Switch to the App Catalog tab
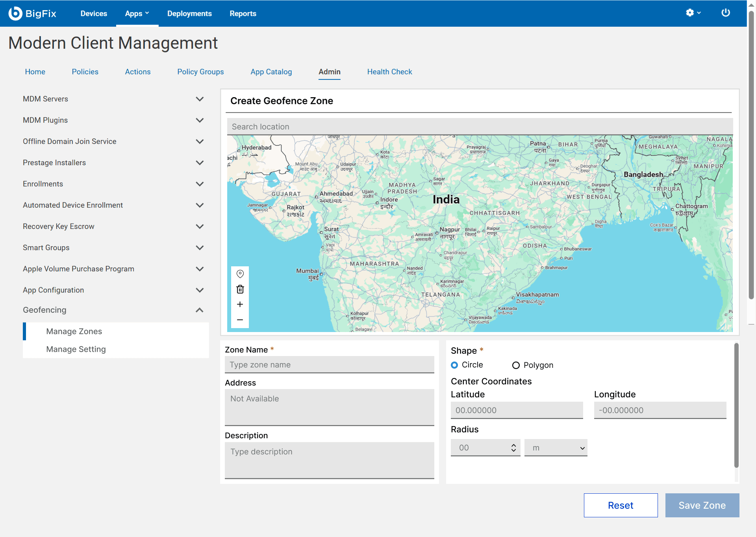 coord(271,72)
